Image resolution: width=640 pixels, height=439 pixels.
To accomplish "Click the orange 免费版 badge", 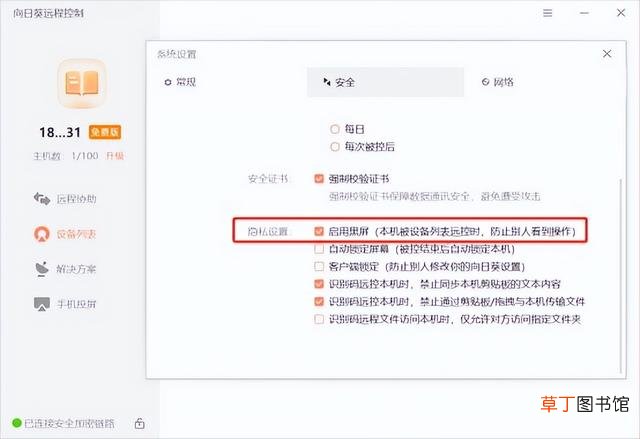I will click(105, 132).
